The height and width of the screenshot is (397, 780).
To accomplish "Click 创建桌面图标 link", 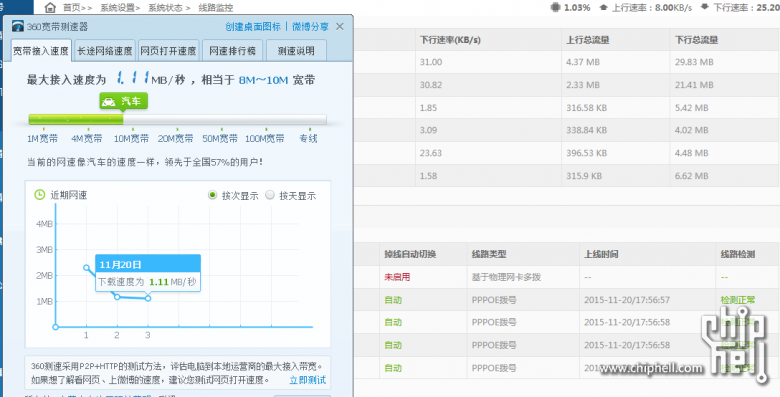I will click(x=253, y=26).
